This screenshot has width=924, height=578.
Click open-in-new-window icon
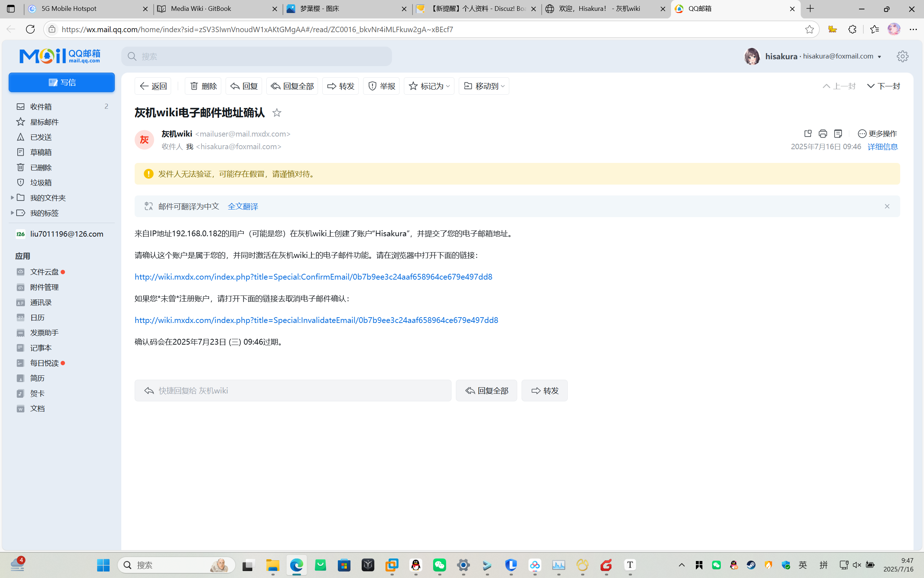point(807,133)
